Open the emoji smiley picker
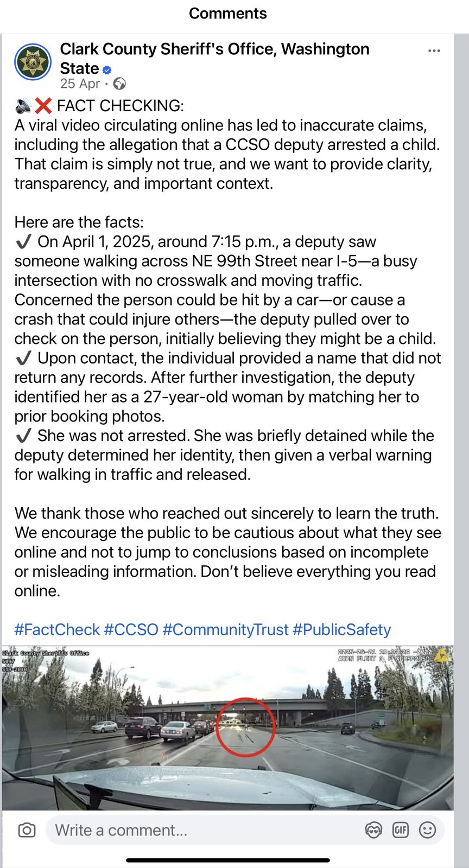Screen dimensions: 469x868 pyautogui.click(x=428, y=830)
